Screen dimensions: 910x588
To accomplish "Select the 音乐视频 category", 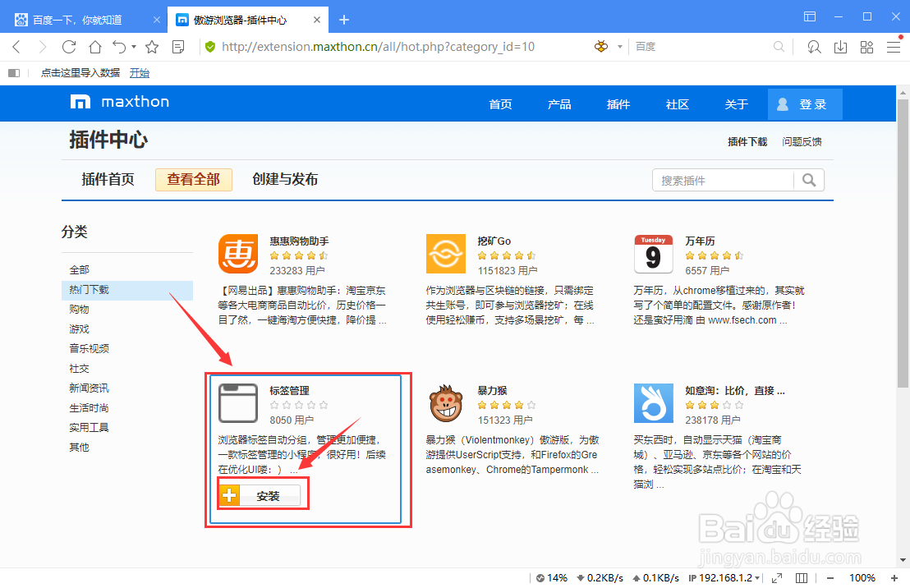I will [90, 349].
